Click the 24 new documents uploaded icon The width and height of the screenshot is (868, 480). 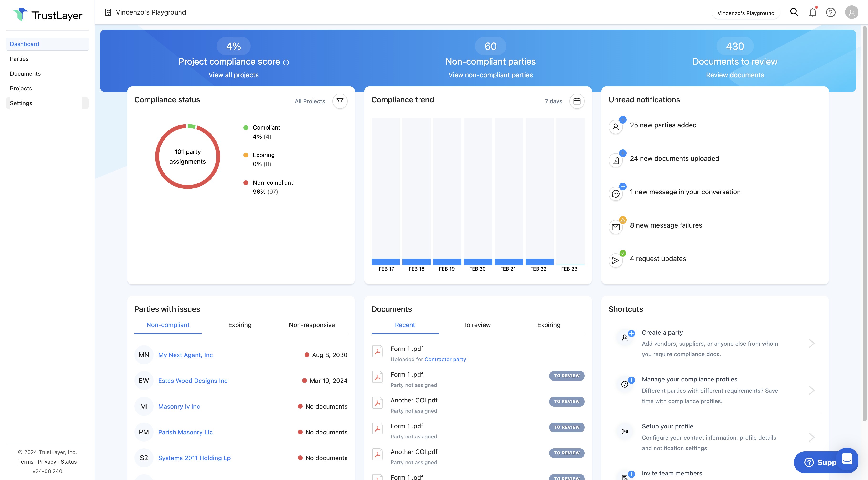point(616,161)
